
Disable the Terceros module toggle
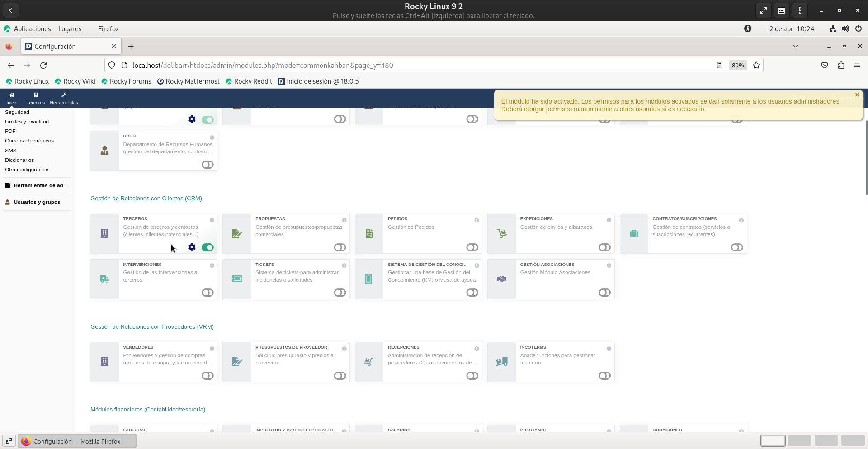[208, 247]
